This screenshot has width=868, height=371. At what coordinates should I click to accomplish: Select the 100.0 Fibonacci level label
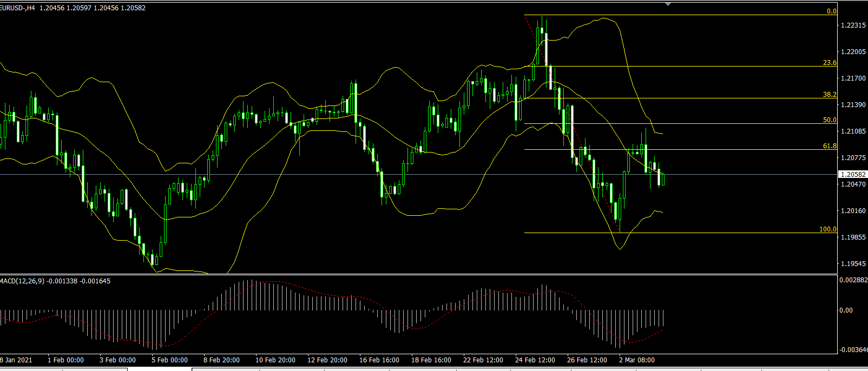click(827, 229)
